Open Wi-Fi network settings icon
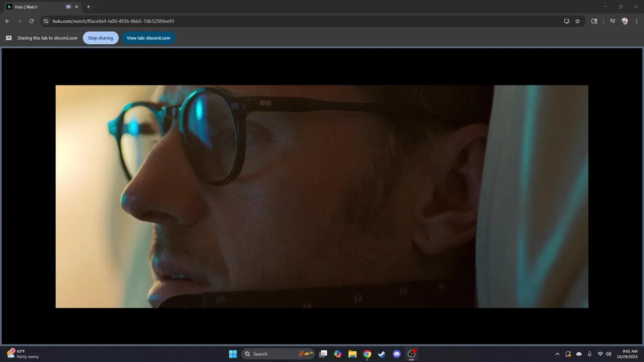This screenshot has width=644, height=362. (600, 354)
